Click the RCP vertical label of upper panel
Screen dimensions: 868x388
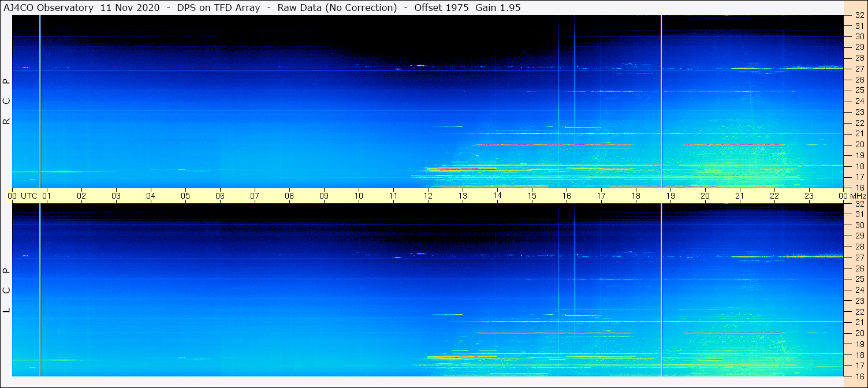tap(7, 102)
